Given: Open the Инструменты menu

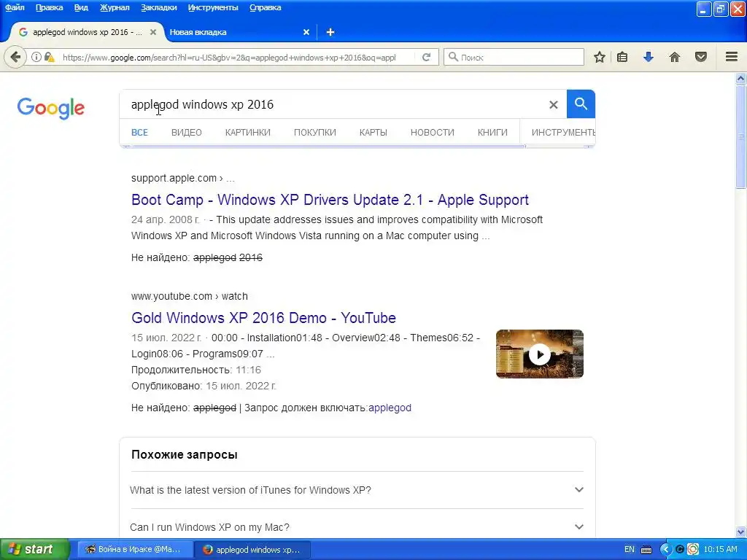Looking at the screenshot, I should pos(213,7).
